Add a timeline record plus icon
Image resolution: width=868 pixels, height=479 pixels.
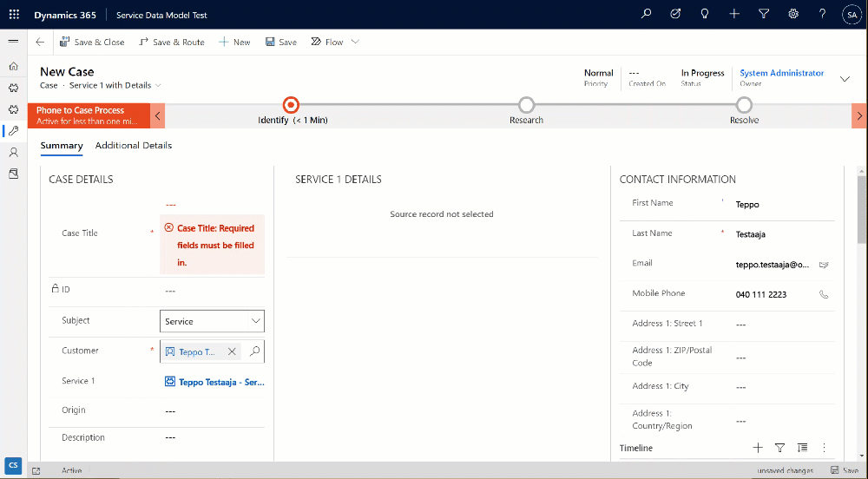pyautogui.click(x=758, y=448)
